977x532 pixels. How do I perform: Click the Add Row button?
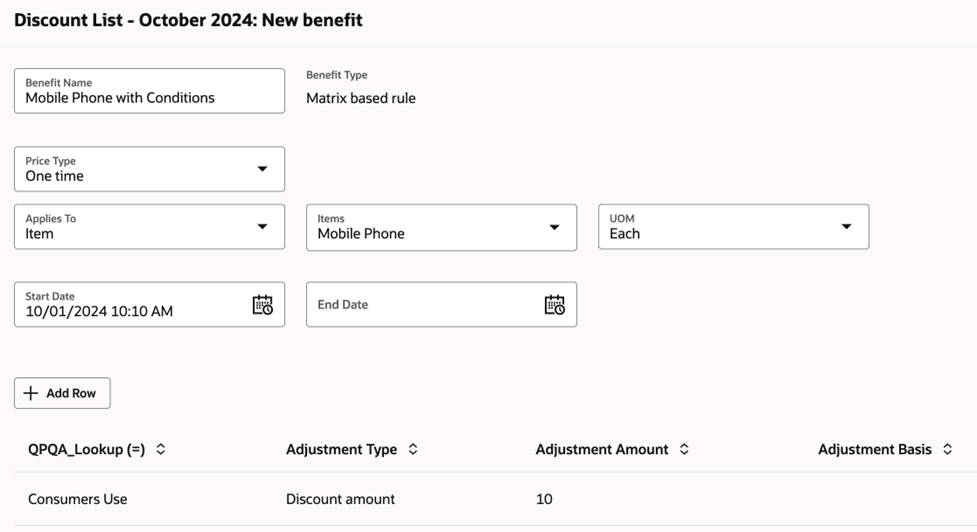(x=62, y=393)
